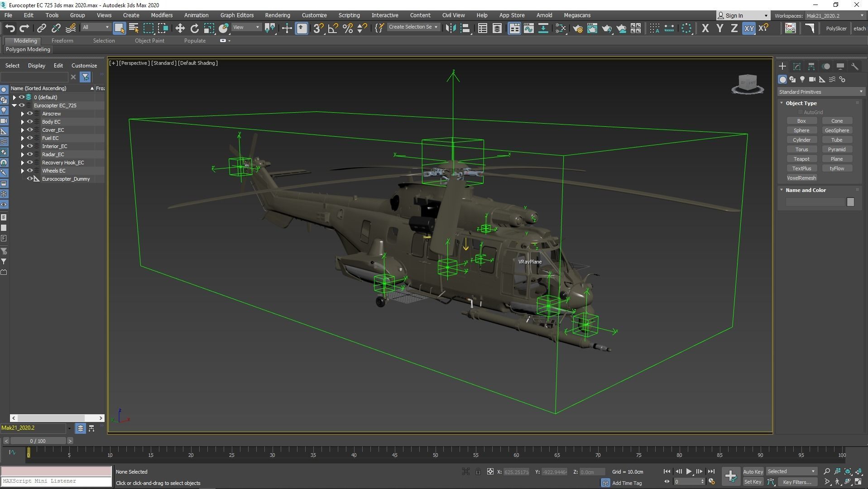Choose the Select and Move tool
The width and height of the screenshot is (868, 489).
(x=180, y=28)
